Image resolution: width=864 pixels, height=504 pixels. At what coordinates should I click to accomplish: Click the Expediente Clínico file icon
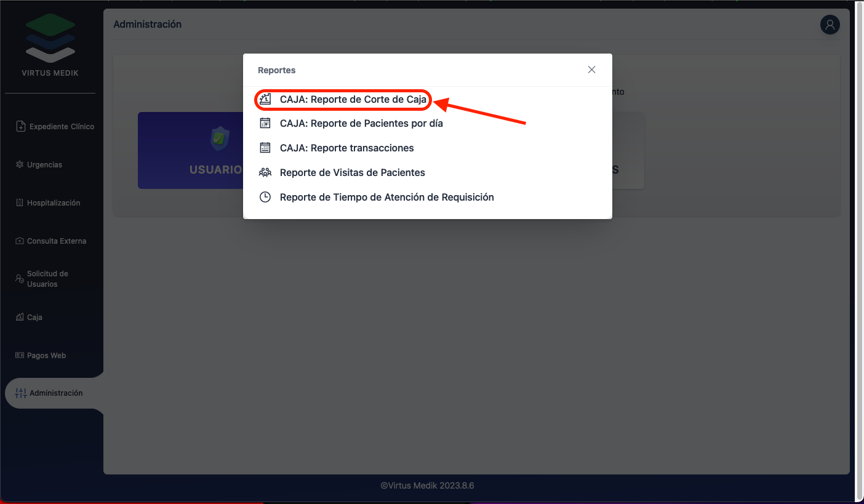tap(20, 126)
